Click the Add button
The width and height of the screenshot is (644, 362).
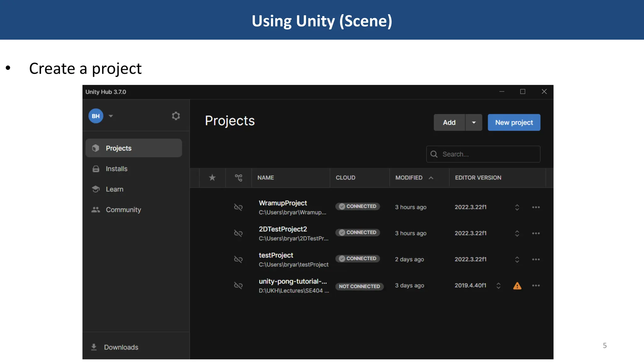pyautogui.click(x=449, y=123)
